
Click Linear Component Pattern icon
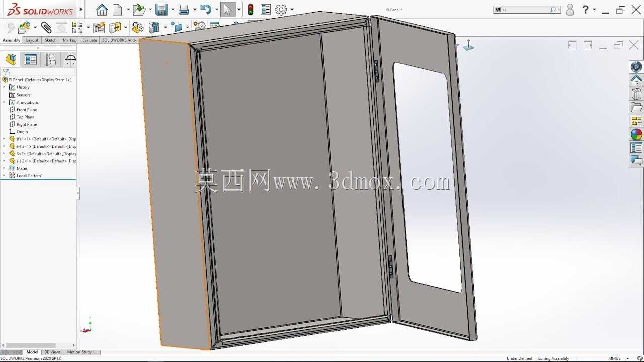click(77, 27)
